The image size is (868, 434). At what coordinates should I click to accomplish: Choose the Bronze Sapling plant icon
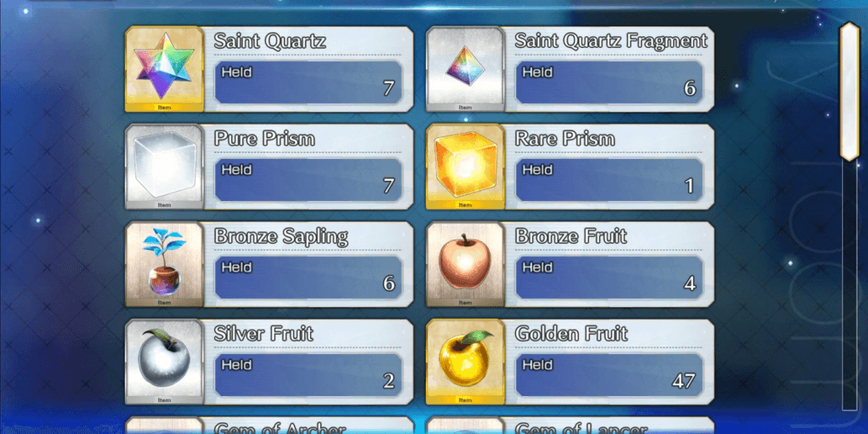[165, 264]
